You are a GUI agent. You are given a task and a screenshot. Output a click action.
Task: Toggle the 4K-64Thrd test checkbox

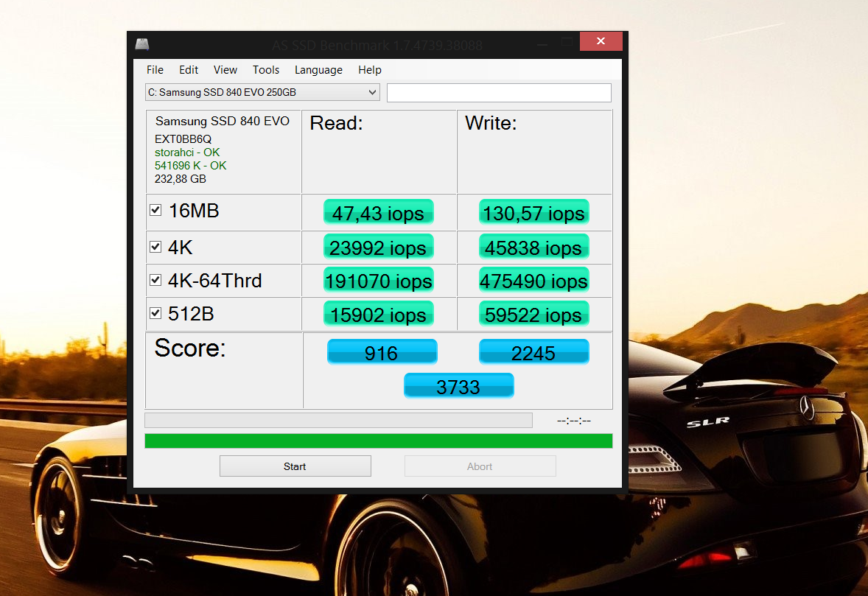[x=155, y=280]
